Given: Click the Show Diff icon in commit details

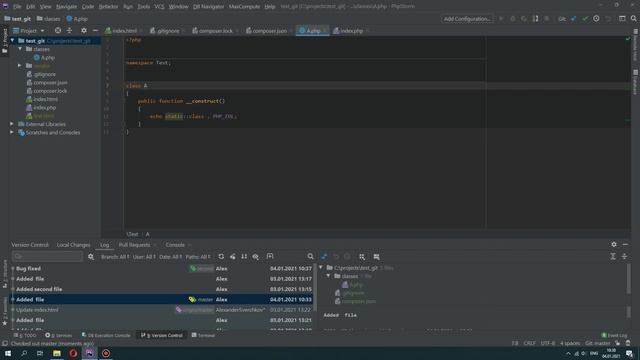Looking at the screenshot, I should pyautogui.click(x=324, y=256).
